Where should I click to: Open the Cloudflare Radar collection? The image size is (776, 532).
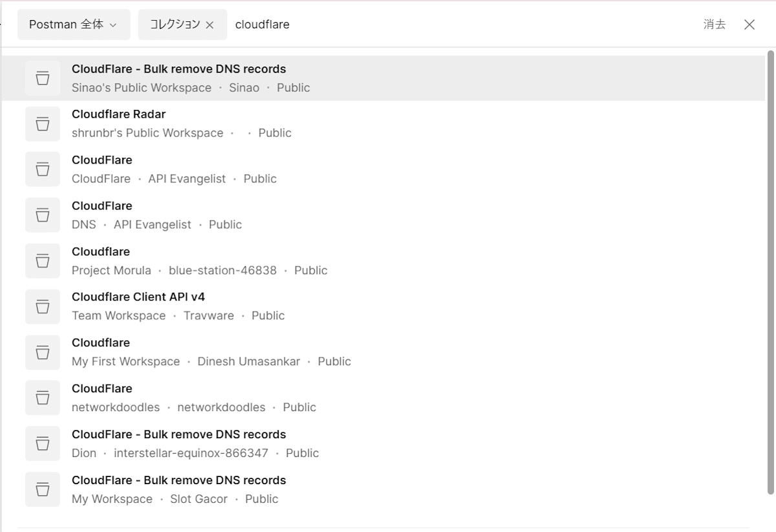pos(383,123)
